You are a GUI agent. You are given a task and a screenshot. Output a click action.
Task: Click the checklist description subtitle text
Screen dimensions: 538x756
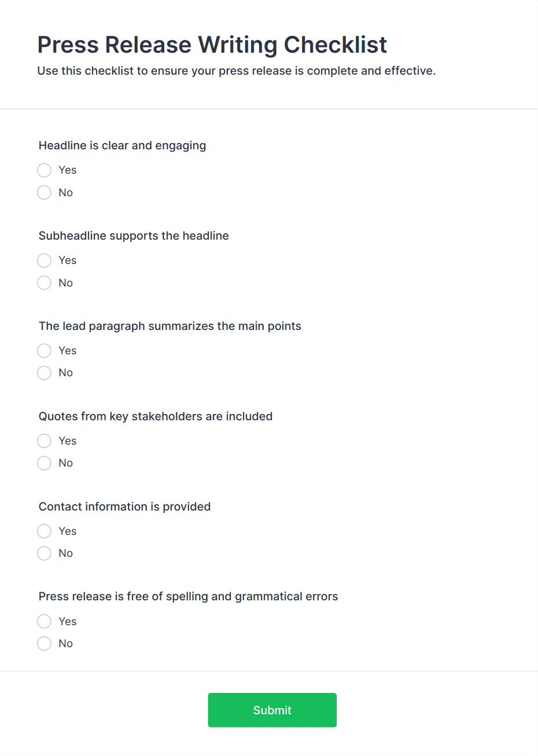[236, 71]
